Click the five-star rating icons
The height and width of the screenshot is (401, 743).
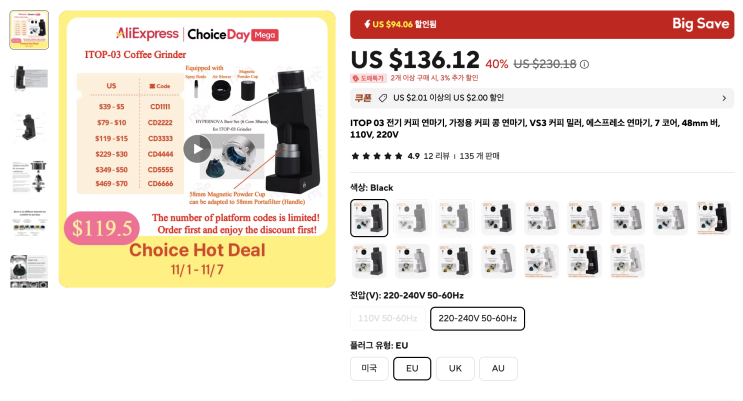(377, 156)
